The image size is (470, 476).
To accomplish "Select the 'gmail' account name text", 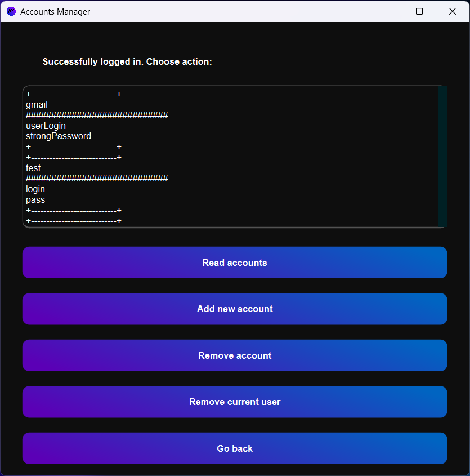I will 37,105.
